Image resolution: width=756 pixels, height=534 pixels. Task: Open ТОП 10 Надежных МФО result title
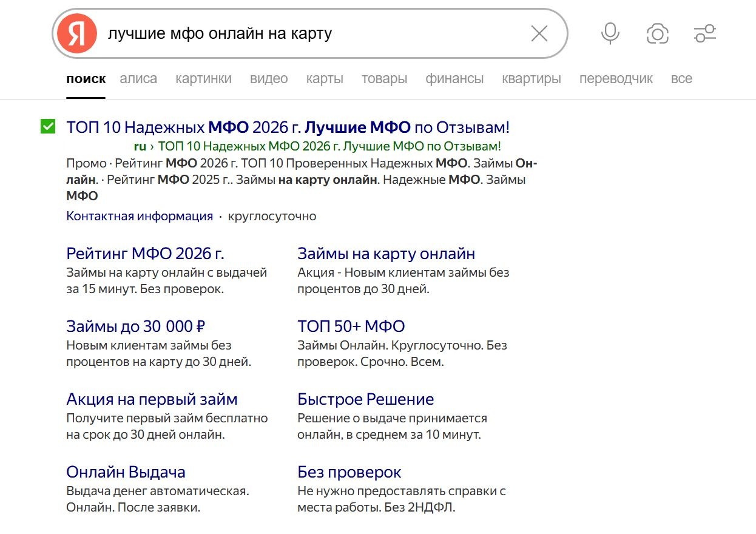click(288, 127)
